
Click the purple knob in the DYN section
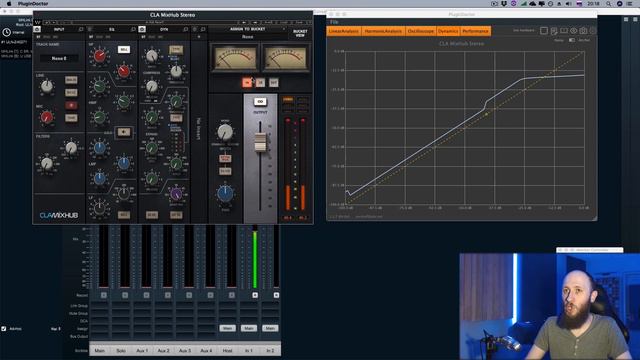(176, 193)
